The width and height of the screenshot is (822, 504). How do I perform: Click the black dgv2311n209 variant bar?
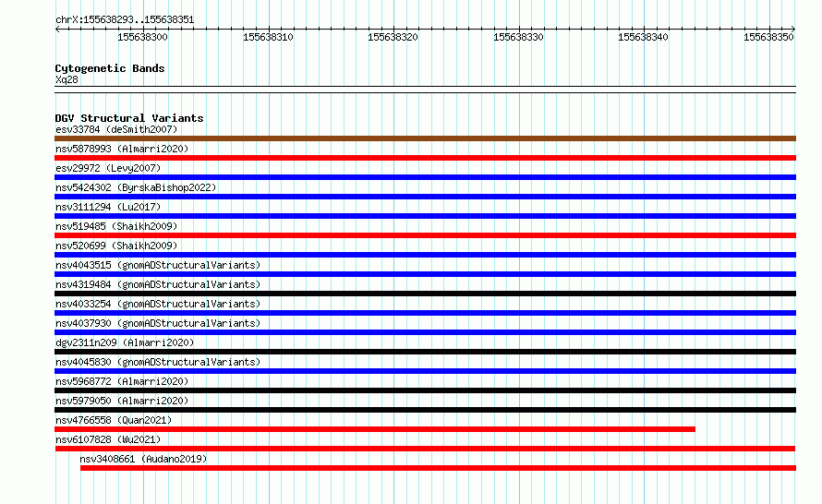(x=425, y=352)
